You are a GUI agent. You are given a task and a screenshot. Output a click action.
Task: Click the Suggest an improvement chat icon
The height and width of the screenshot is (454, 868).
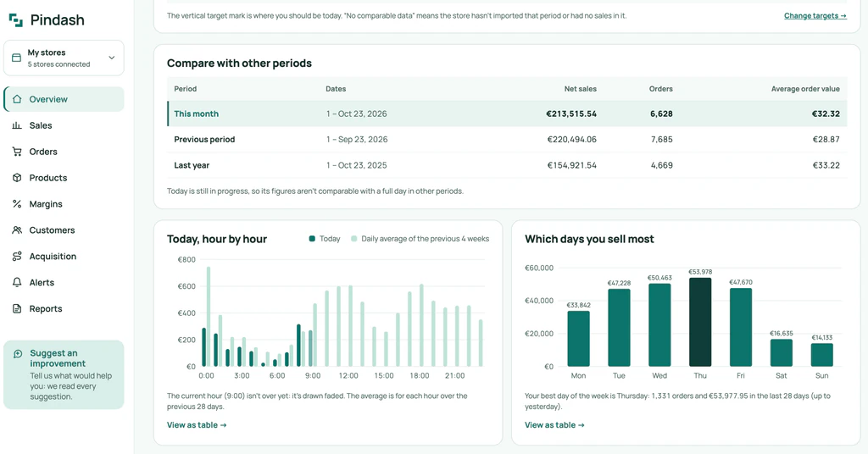18,353
